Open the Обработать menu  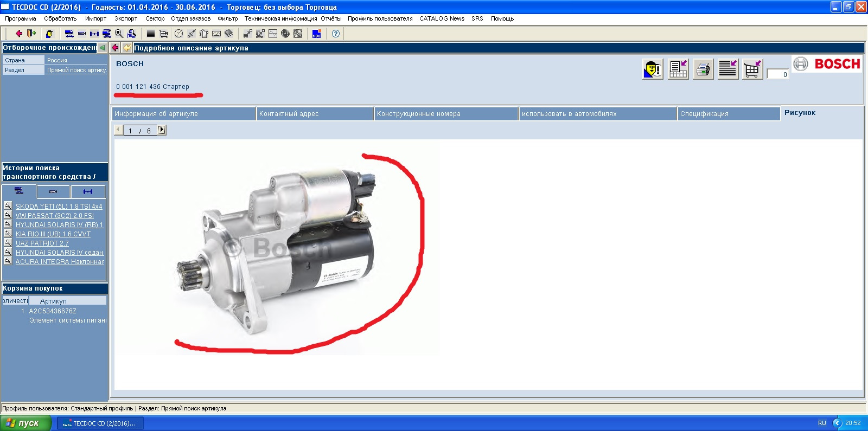coord(60,18)
